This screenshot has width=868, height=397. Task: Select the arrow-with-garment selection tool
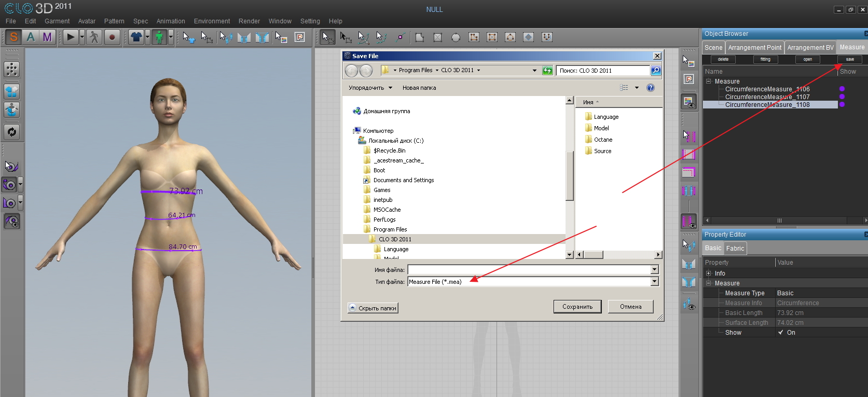click(x=189, y=37)
